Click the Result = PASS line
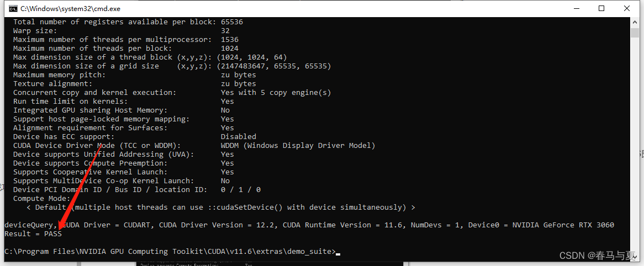The height and width of the screenshot is (266, 644). 33,233
